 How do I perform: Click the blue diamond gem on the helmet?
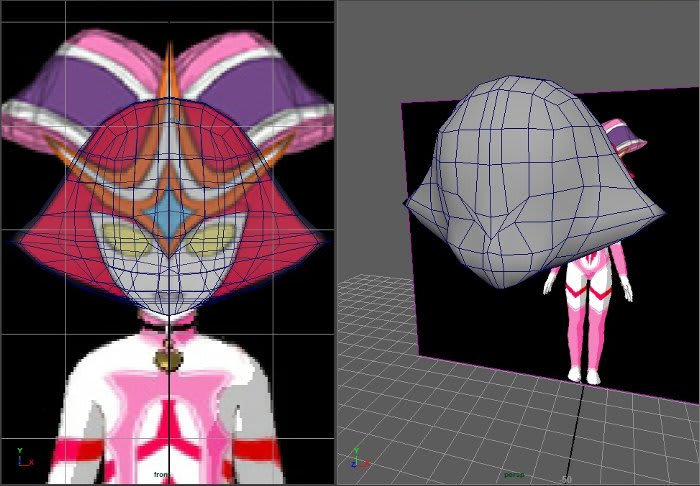coord(169,213)
